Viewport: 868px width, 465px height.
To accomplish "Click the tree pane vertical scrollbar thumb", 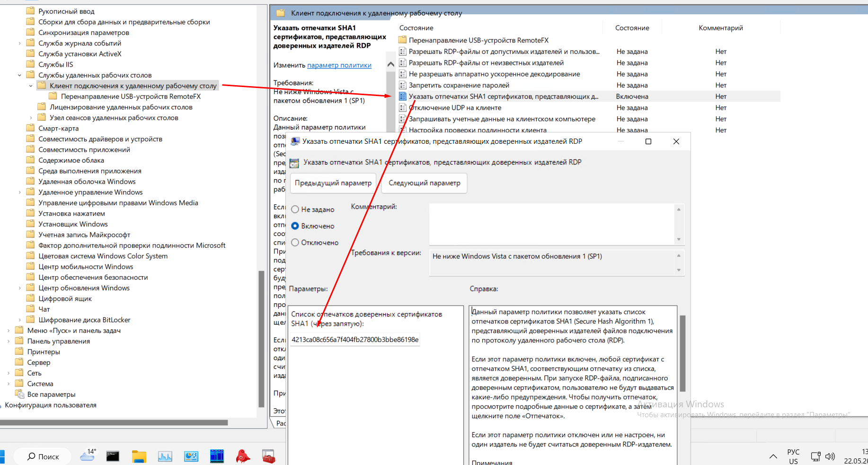I will coord(261,339).
